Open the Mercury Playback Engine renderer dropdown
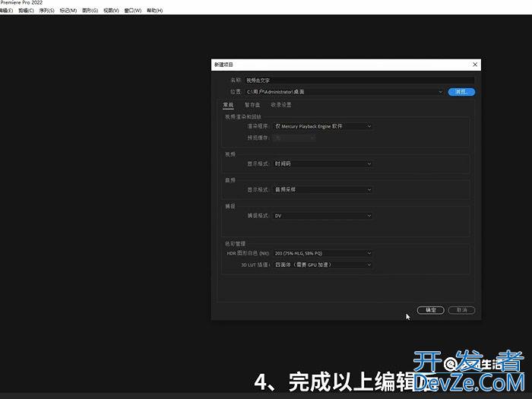 click(322, 126)
